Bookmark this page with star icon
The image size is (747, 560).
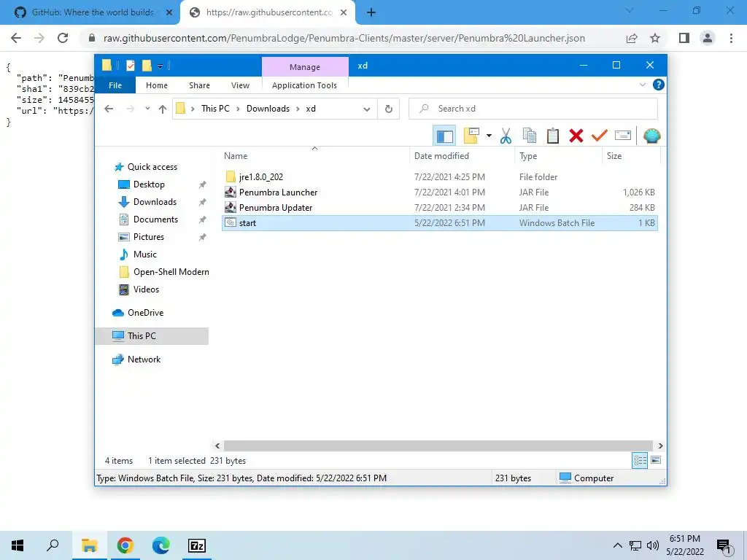click(x=655, y=38)
